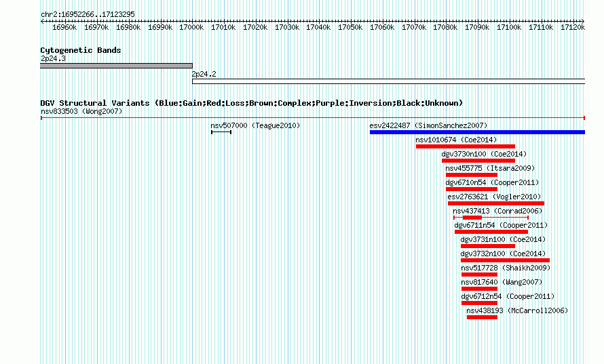Image resolution: width=604 pixels, height=364 pixels.
Task: Click the nsv1010674 (Coe2014) label
Action: (456, 140)
